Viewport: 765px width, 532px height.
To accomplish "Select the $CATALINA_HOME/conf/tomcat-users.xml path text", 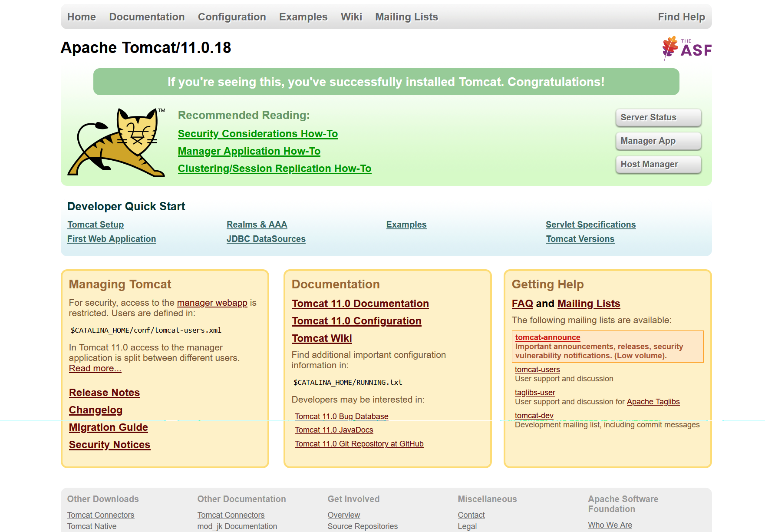I will pos(146,330).
